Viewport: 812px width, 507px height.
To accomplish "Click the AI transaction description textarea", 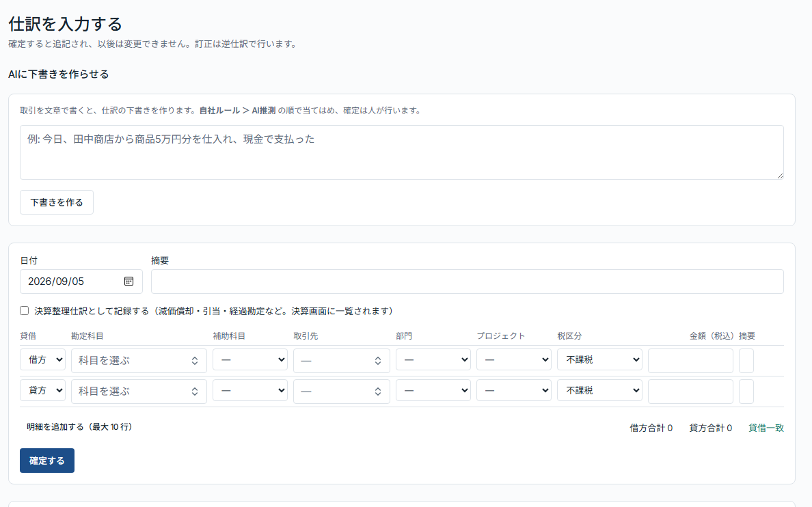I will coord(401,152).
